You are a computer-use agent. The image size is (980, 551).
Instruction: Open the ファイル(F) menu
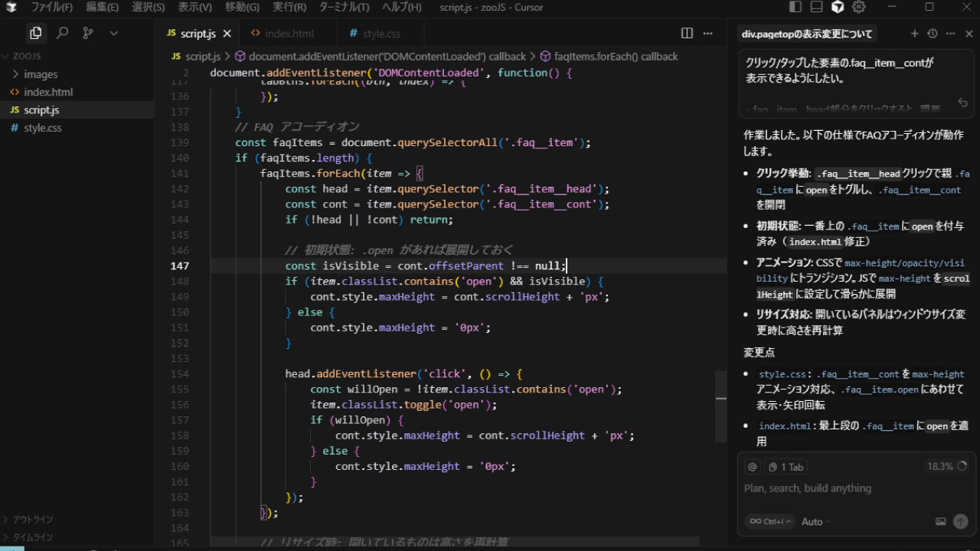(x=52, y=7)
